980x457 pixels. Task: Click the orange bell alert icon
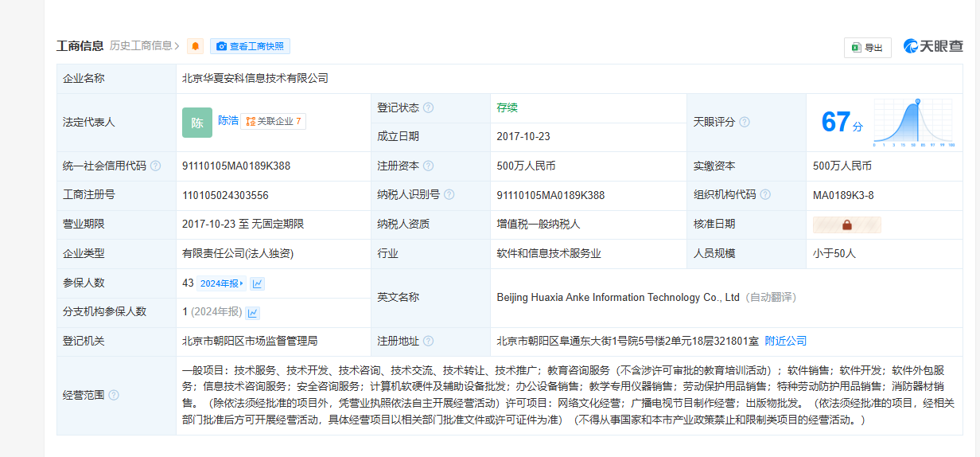point(195,46)
